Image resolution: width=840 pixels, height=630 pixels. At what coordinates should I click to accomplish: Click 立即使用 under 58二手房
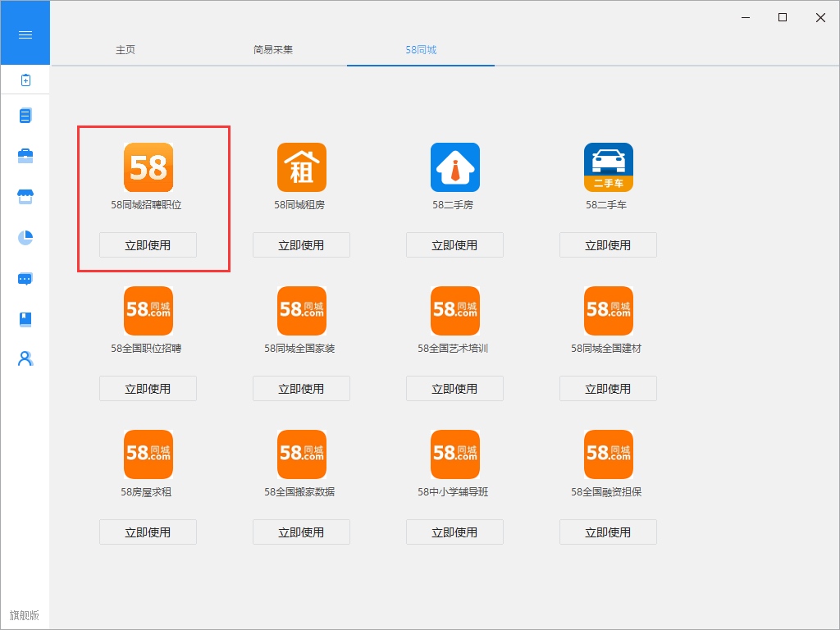click(454, 244)
